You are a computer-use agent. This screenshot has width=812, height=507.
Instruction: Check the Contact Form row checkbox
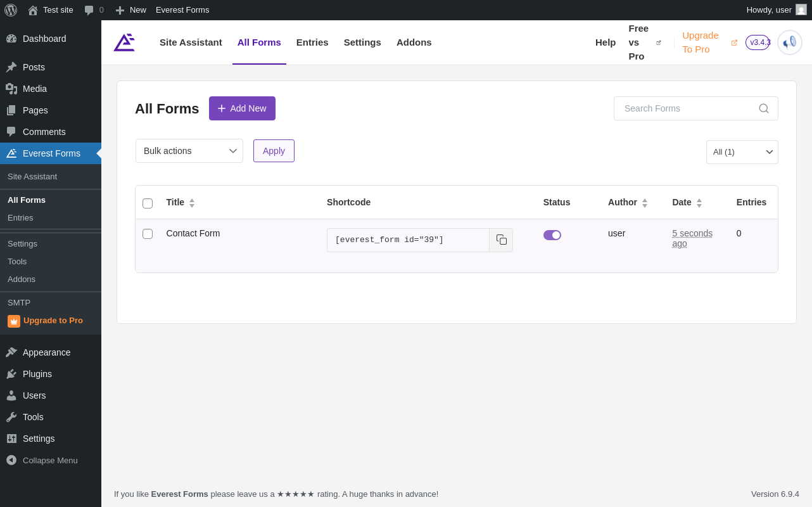[148, 234]
